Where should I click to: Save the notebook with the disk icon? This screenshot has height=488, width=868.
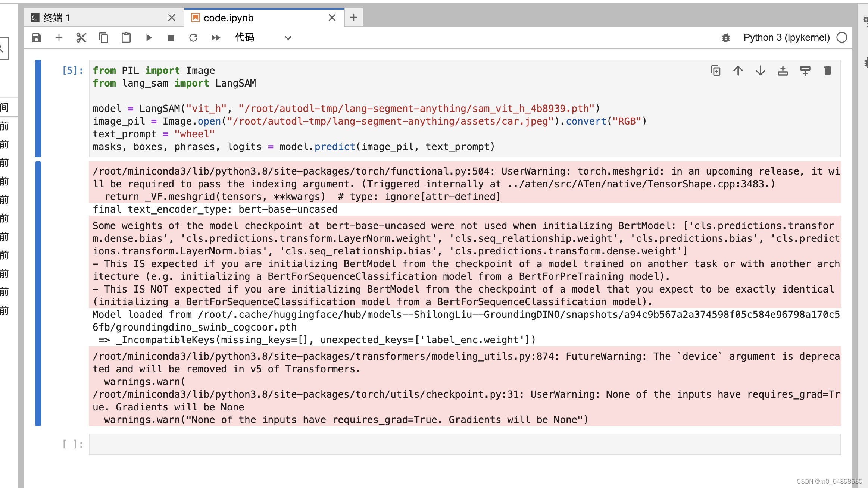pos(37,38)
